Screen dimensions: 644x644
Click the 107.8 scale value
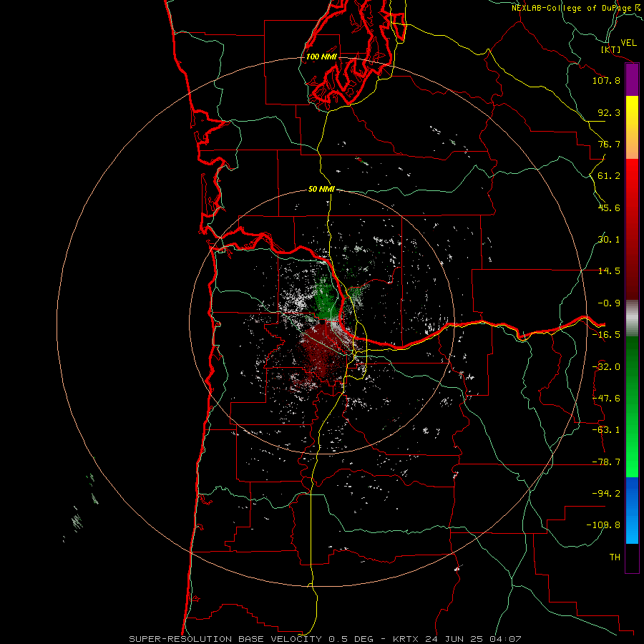(606, 80)
